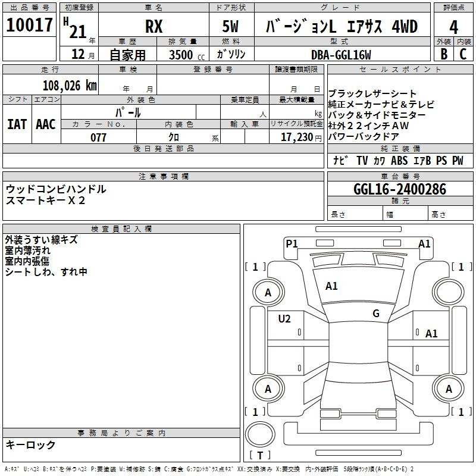The height and width of the screenshot is (476, 476).
Task: Select the A1 mark on the hood
Action: 331,286
